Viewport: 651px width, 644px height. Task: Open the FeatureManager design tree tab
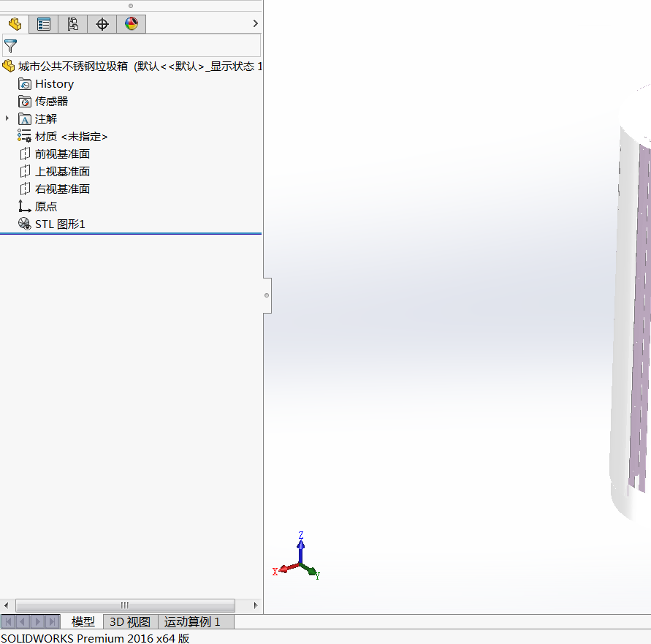tap(15, 24)
